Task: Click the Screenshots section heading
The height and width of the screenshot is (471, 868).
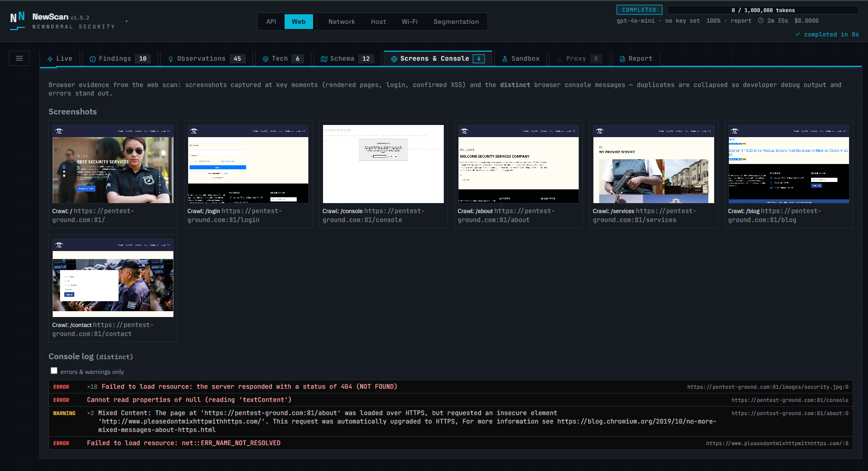Action: [73, 112]
